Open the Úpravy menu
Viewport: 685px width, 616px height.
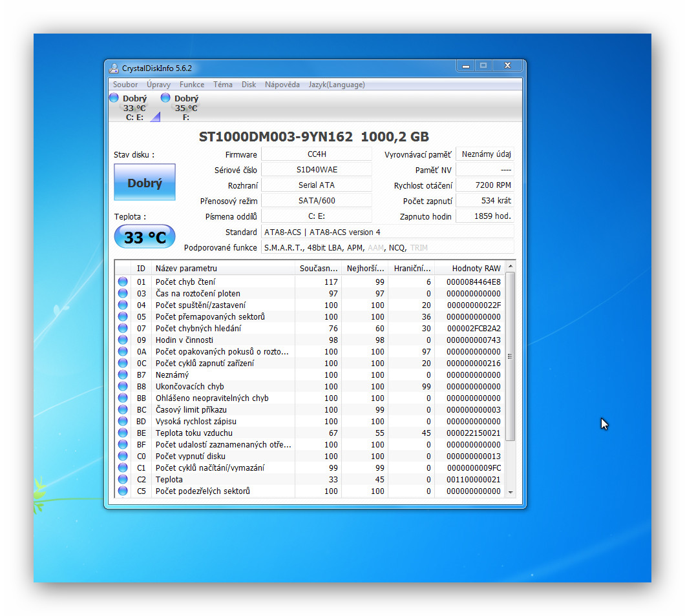158,85
